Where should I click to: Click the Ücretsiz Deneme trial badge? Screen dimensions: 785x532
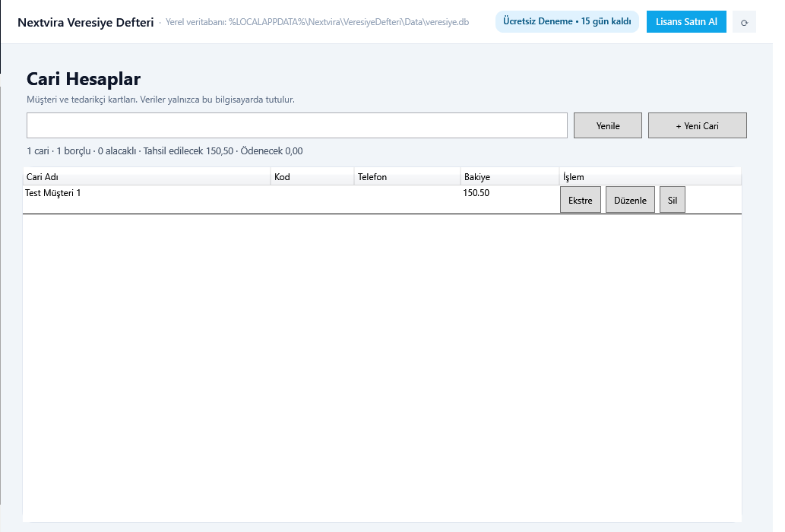[x=567, y=21]
